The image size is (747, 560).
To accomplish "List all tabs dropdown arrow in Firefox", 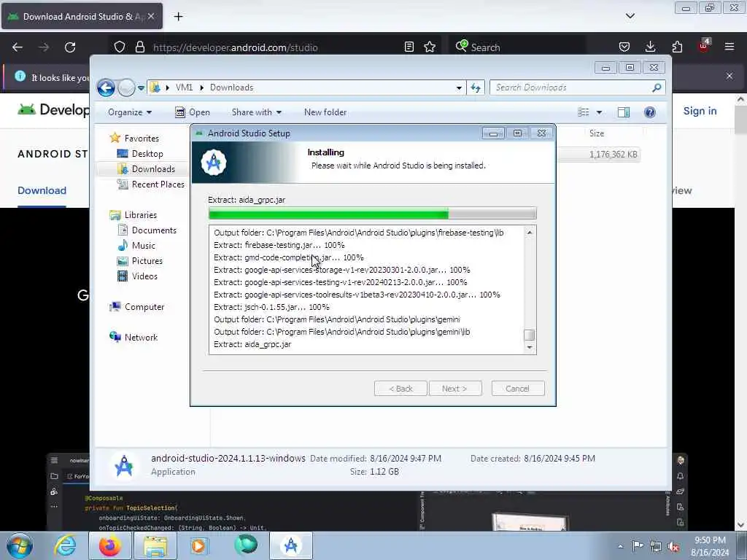I will click(630, 16).
